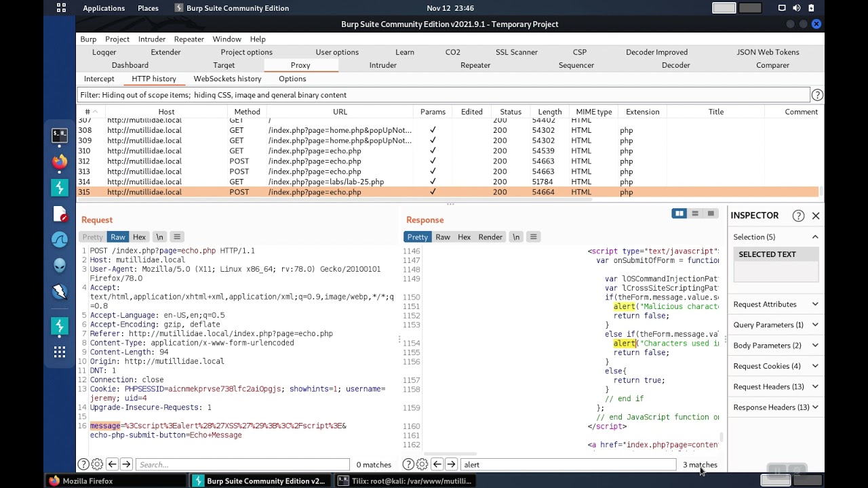Toggle newline display in request pane
Image resolution: width=868 pixels, height=488 pixels.
click(159, 237)
